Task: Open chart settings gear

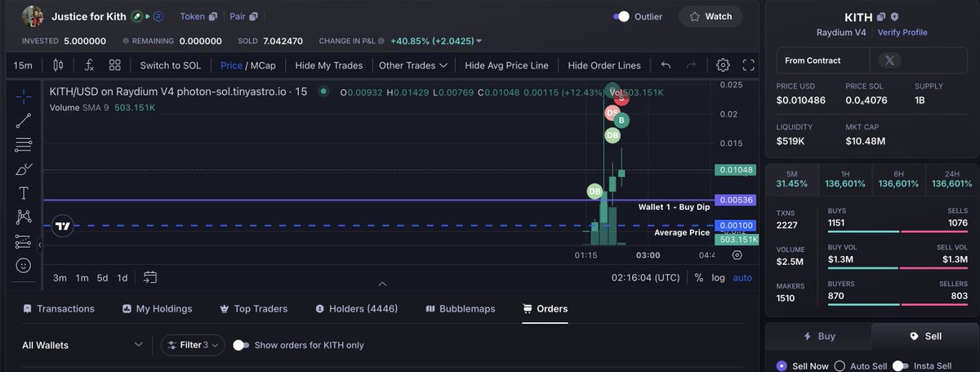Action: tap(723, 65)
